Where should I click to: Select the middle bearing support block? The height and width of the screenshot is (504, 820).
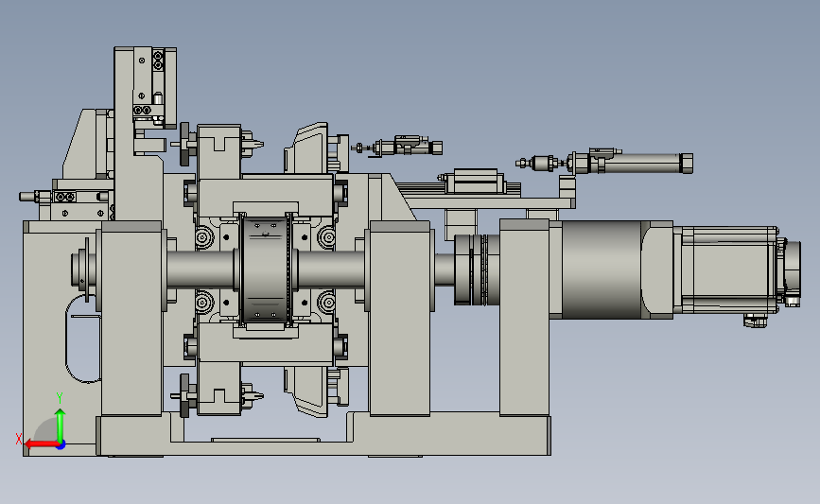coord(400,319)
